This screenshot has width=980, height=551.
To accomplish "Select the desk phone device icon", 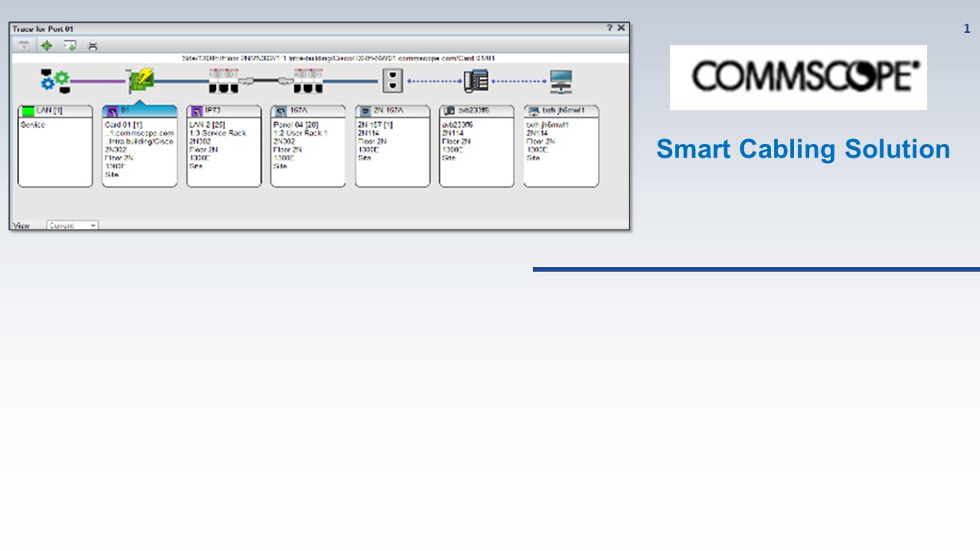I will [x=476, y=80].
